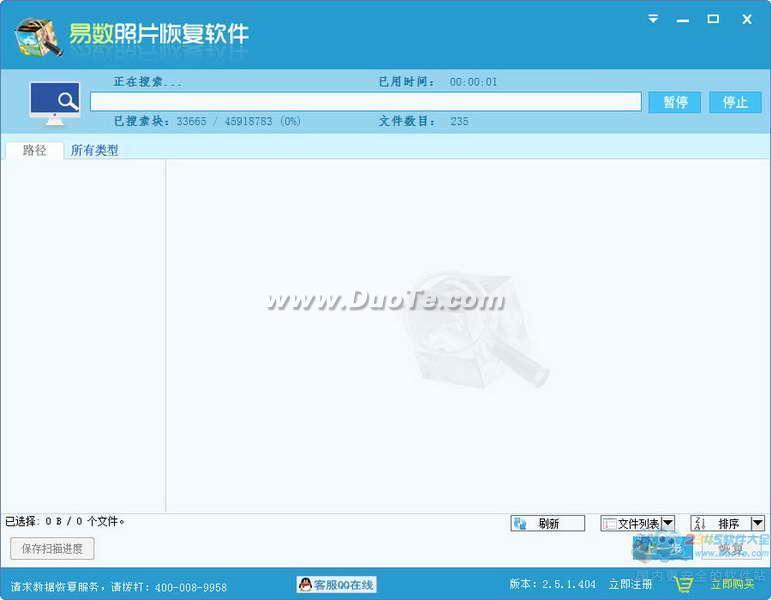Image resolution: width=771 pixels, height=600 pixels.
Task: Open the title bar dropdown menu arrow
Action: pos(653,19)
